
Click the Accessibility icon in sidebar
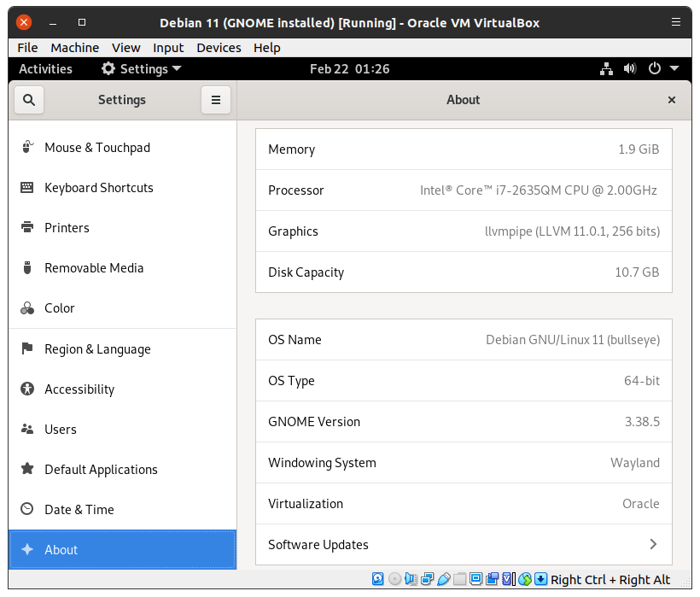[x=27, y=389]
